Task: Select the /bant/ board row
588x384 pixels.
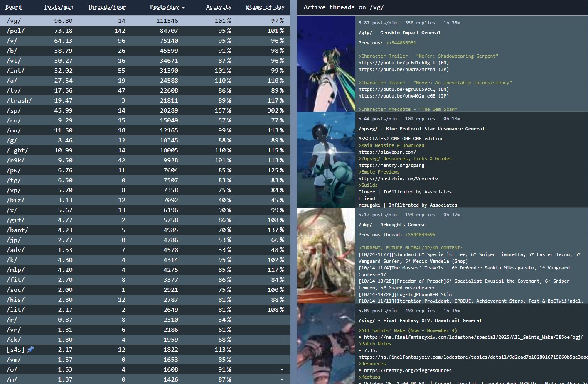Action: click(145, 230)
